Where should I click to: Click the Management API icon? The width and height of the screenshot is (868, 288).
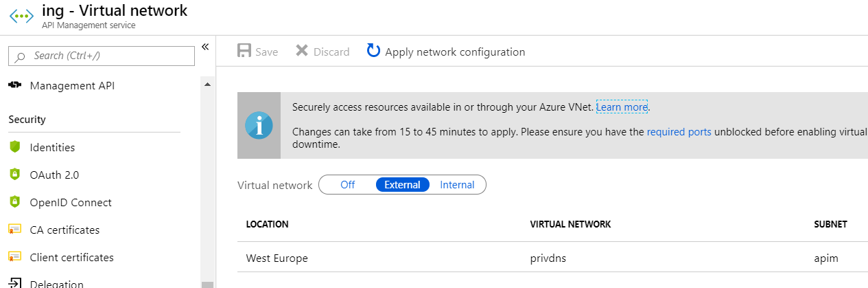coord(15,86)
